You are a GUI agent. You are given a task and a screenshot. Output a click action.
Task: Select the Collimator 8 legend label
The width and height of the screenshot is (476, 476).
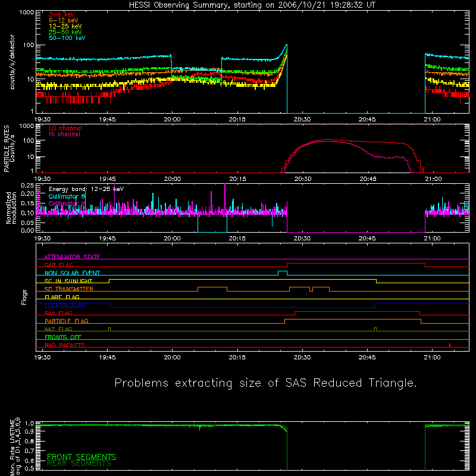(67, 196)
